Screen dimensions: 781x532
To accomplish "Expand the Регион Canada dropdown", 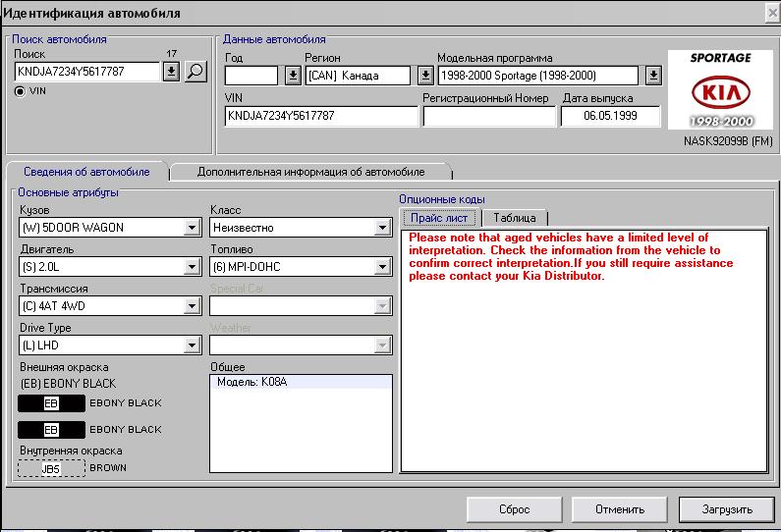I will click(424, 76).
